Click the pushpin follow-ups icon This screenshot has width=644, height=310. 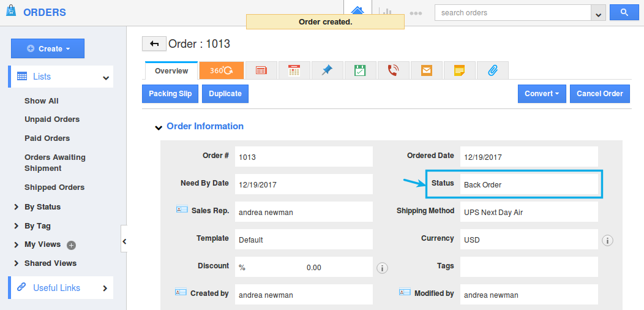(x=327, y=70)
